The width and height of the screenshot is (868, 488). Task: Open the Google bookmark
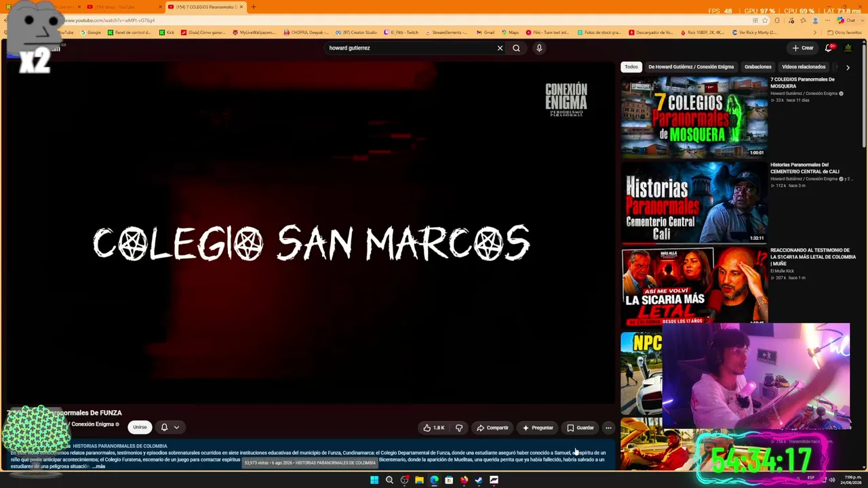90,33
